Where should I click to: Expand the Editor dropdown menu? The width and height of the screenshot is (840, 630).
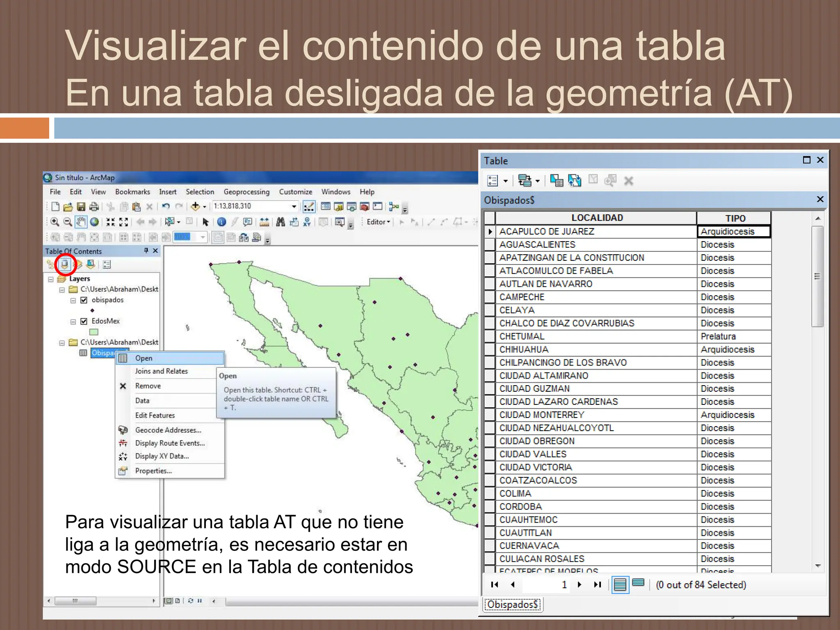[378, 222]
